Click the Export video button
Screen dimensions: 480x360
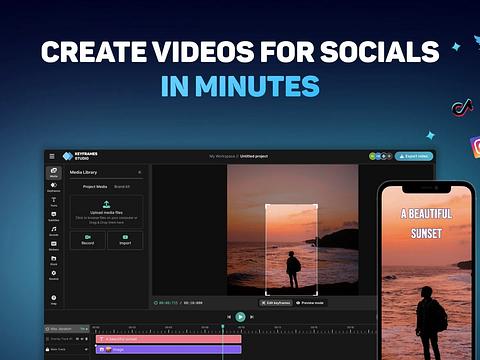pos(414,156)
